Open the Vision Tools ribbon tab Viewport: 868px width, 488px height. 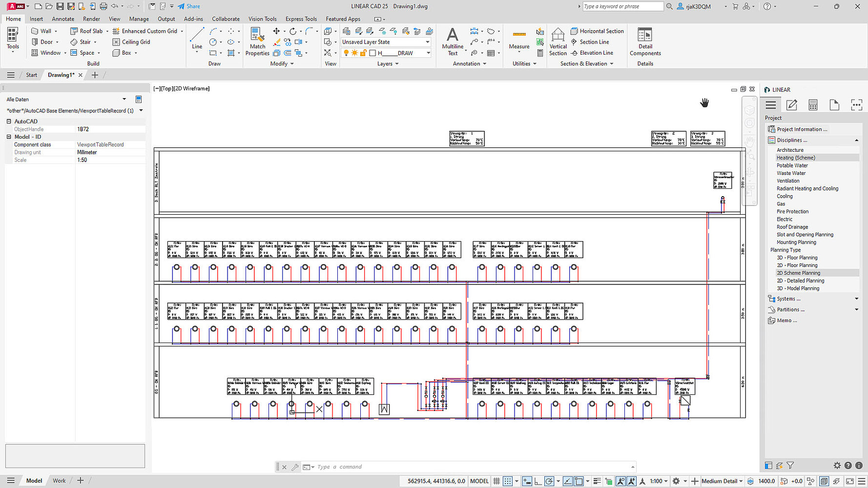(263, 19)
